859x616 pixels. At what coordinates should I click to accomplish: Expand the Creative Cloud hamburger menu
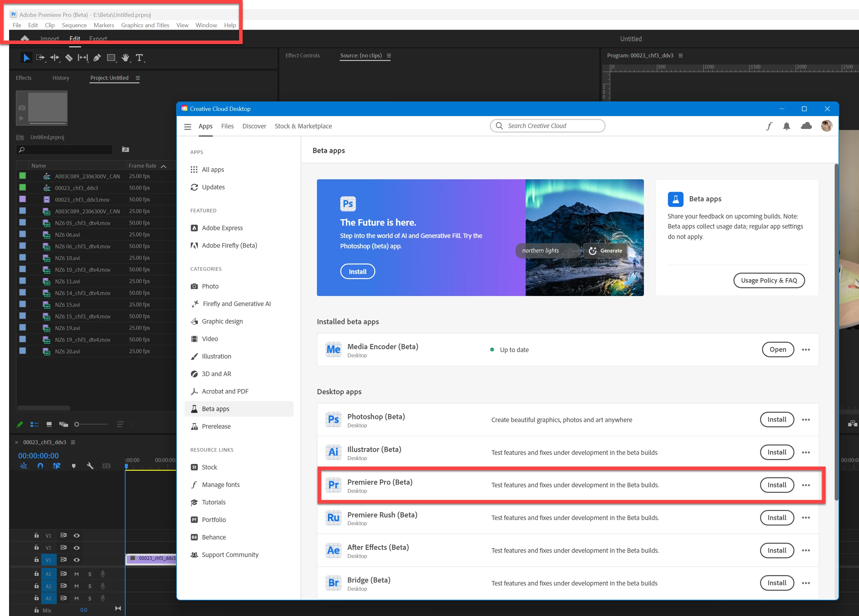(188, 126)
